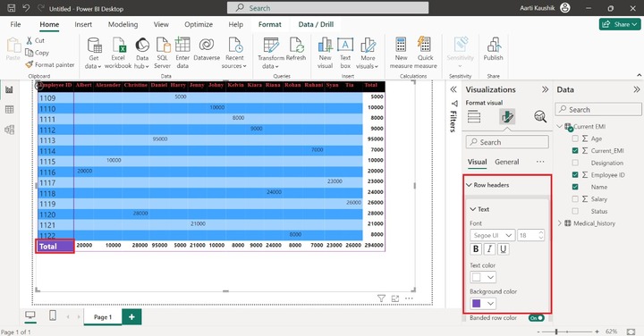Open the Text color dropdown
The image size is (644, 336).
483,277
